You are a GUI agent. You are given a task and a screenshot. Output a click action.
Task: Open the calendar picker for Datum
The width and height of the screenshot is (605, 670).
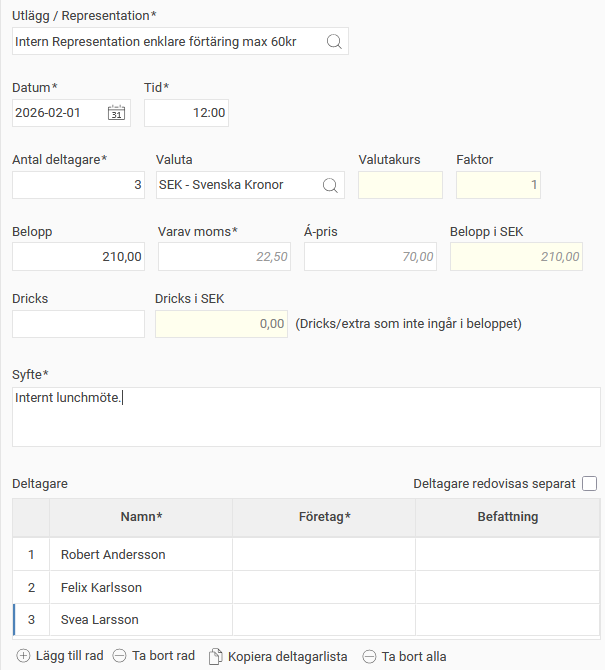click(116, 113)
